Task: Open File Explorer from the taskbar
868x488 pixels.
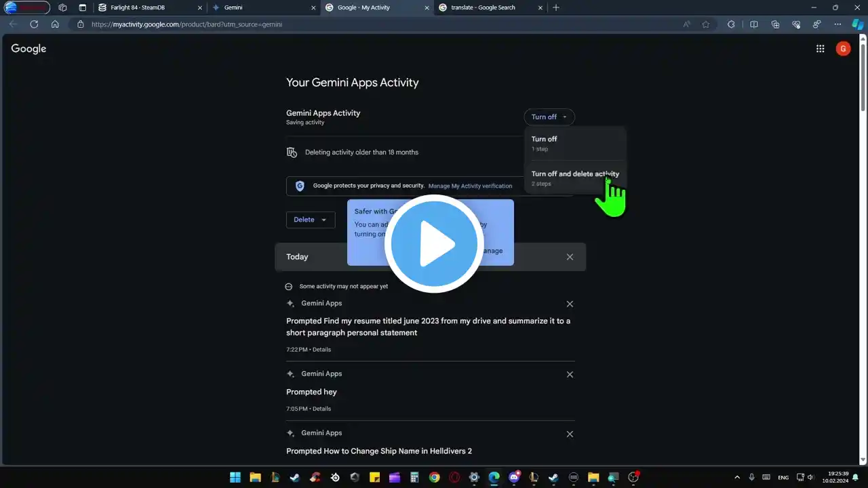Action: point(255,477)
